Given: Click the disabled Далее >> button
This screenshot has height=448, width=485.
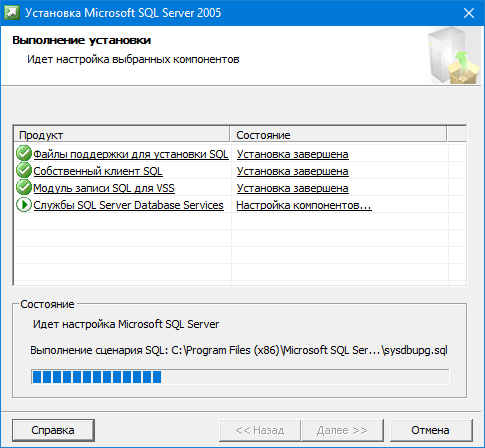Looking at the screenshot, I should click(342, 430).
